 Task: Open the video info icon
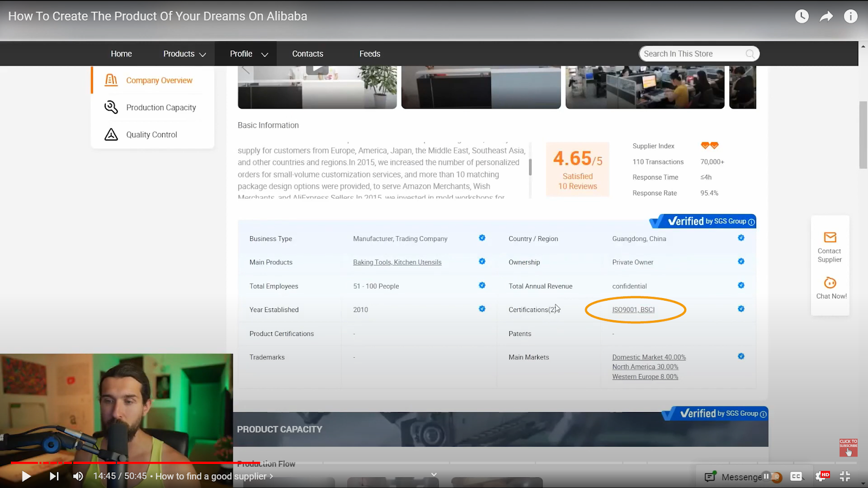(x=851, y=16)
